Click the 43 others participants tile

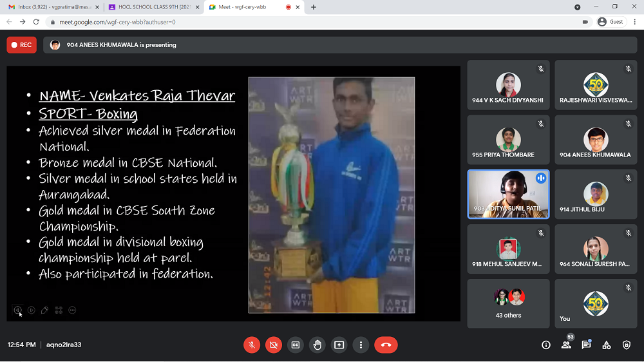click(508, 303)
